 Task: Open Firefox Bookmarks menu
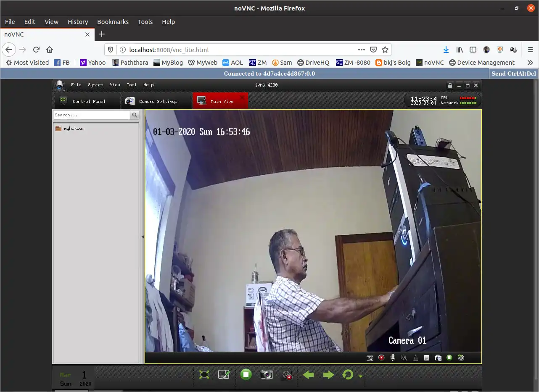(113, 22)
